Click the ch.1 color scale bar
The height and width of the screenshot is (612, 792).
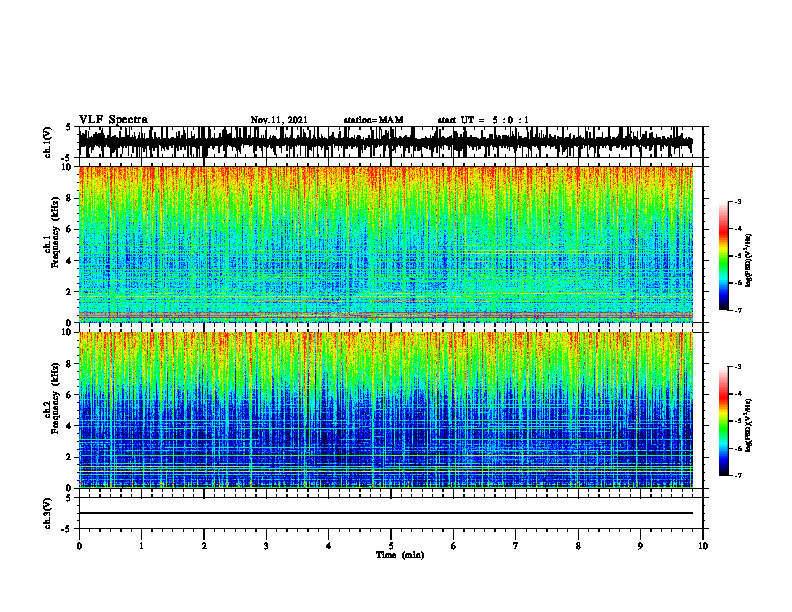coord(724,256)
